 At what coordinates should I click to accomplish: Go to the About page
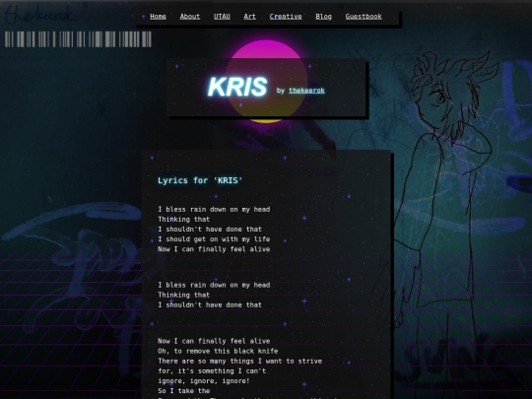pyautogui.click(x=190, y=17)
